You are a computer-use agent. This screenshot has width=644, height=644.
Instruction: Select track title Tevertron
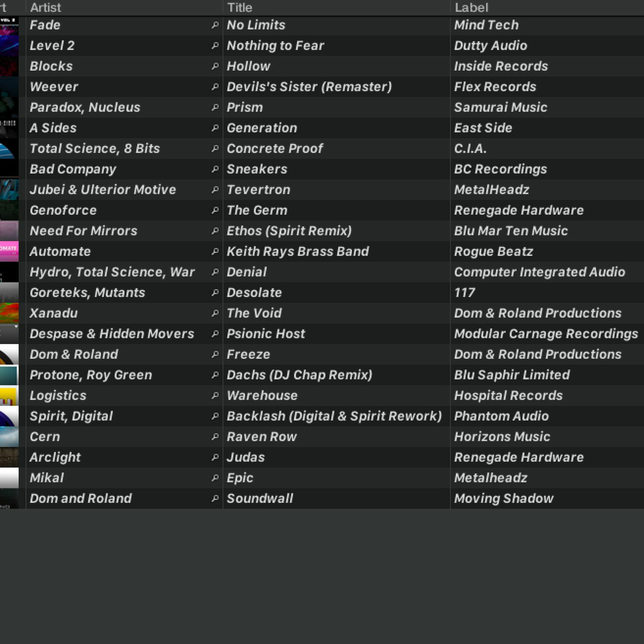pyautogui.click(x=258, y=190)
